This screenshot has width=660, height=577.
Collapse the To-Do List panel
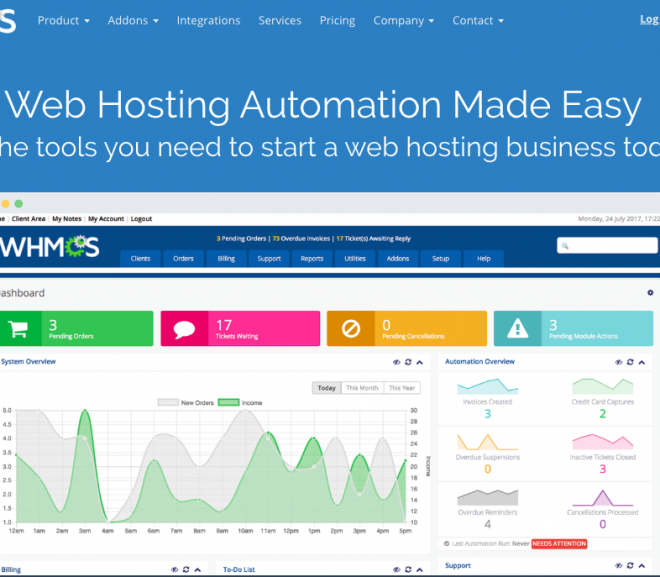(420, 569)
